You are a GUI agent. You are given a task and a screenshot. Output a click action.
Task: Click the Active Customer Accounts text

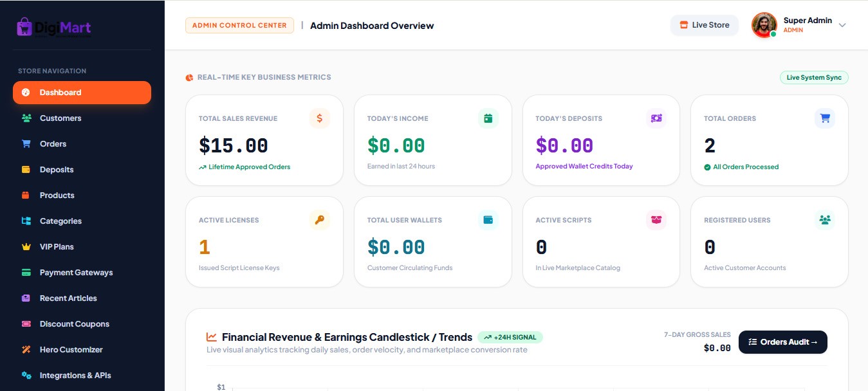745,268
